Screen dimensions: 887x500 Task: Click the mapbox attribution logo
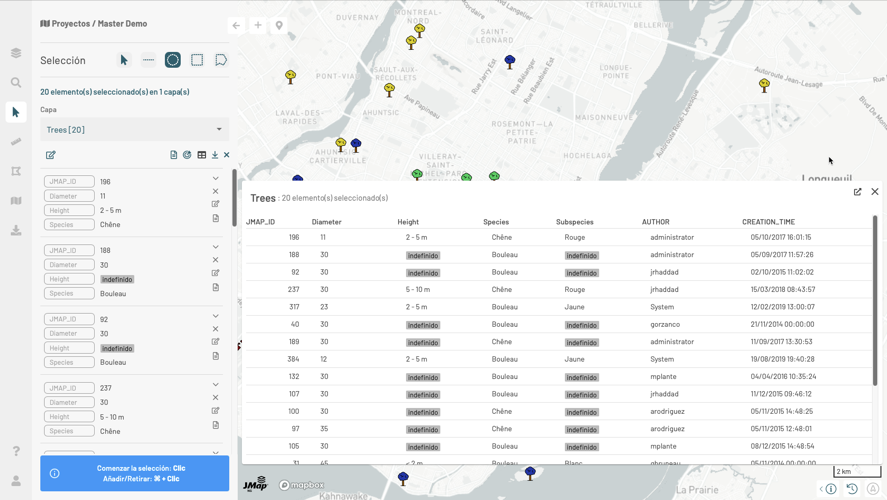pos(301,485)
